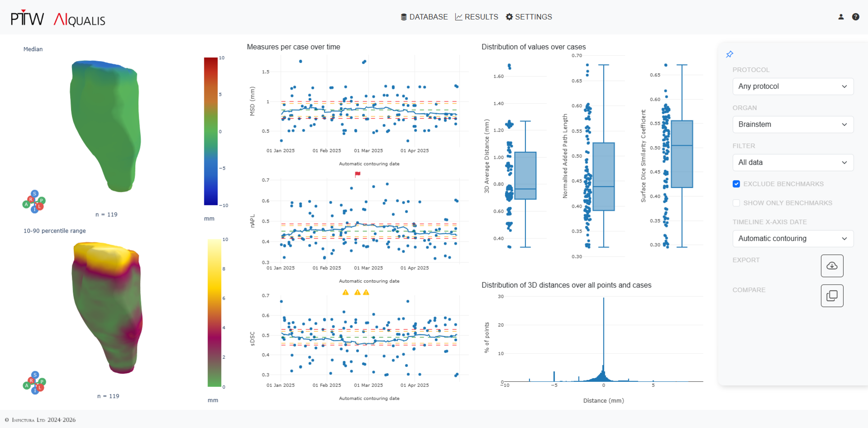Viewport: 868px width, 428px height.
Task: Open the RESULTS menu
Action: tap(476, 17)
